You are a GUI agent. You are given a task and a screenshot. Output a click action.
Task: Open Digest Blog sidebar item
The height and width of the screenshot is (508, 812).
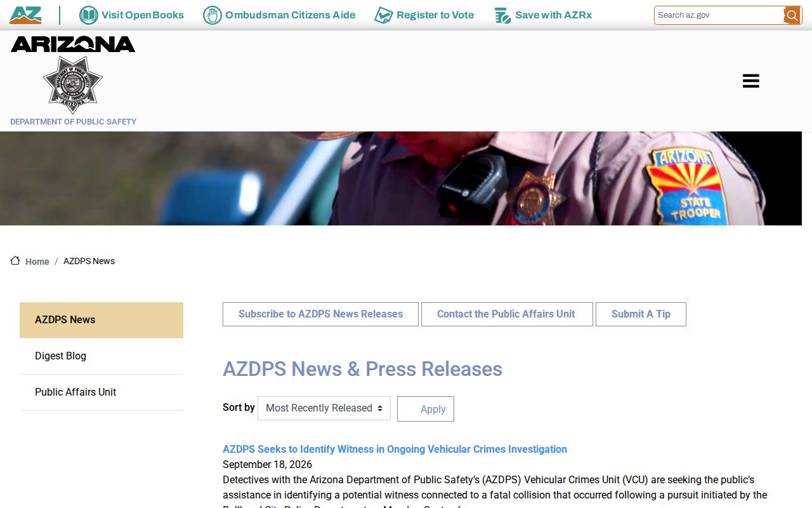tap(101, 356)
